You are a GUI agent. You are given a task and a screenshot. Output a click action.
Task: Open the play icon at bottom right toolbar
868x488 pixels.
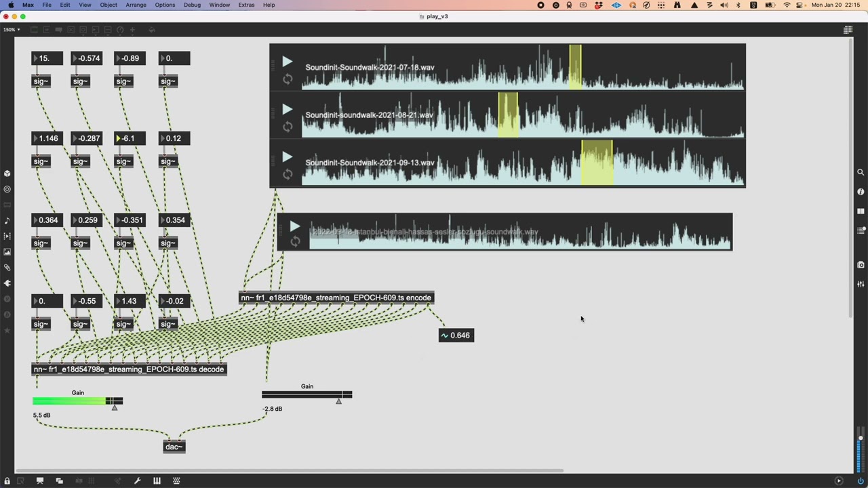tap(839, 481)
